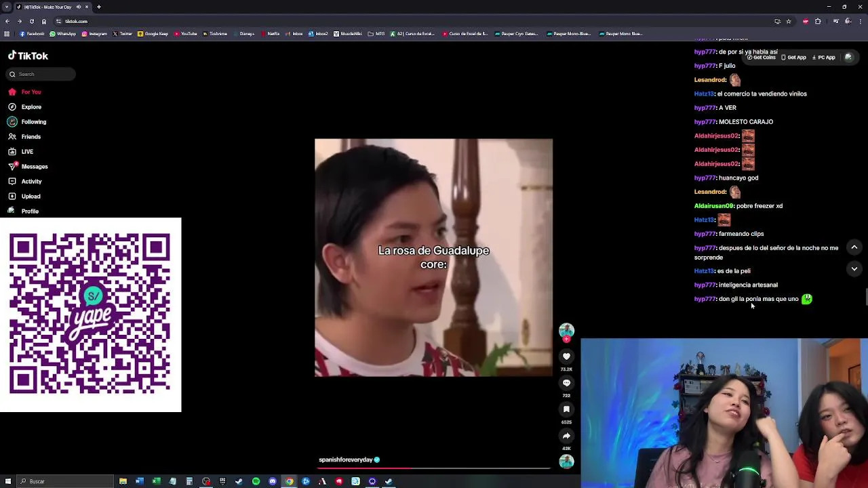The height and width of the screenshot is (488, 868).
Task: Open File Explorer from taskbar
Action: click(123, 481)
